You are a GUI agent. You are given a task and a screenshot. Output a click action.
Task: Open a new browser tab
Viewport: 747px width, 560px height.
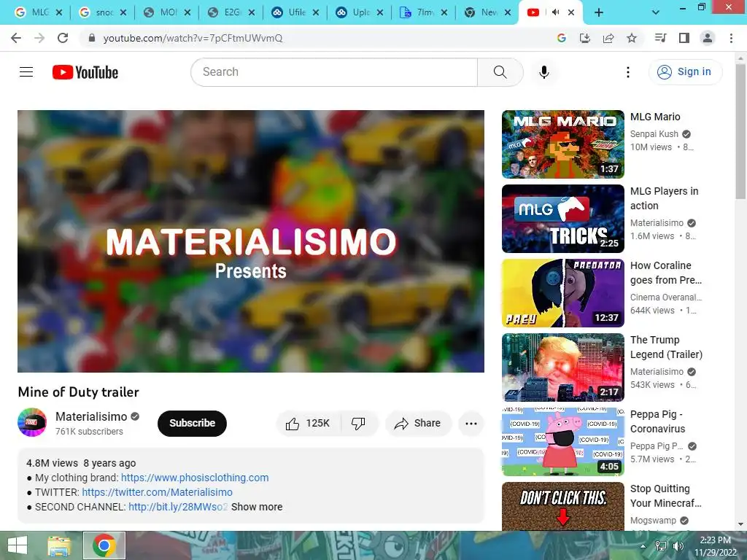tap(599, 12)
